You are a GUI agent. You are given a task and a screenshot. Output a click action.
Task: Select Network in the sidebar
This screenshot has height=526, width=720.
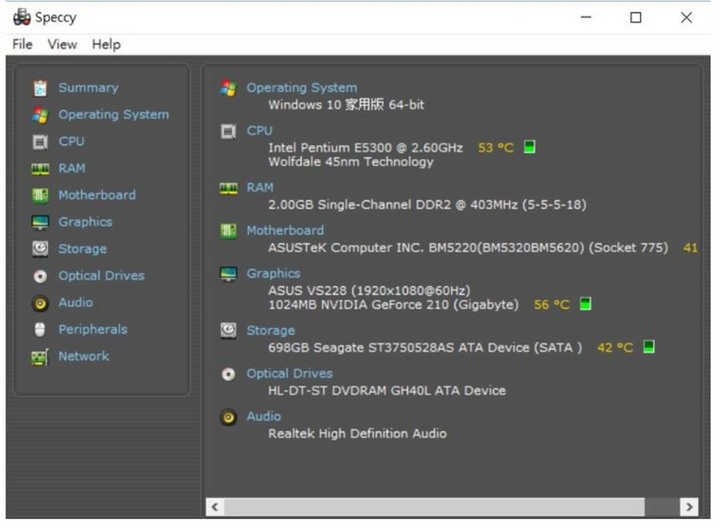coord(84,356)
